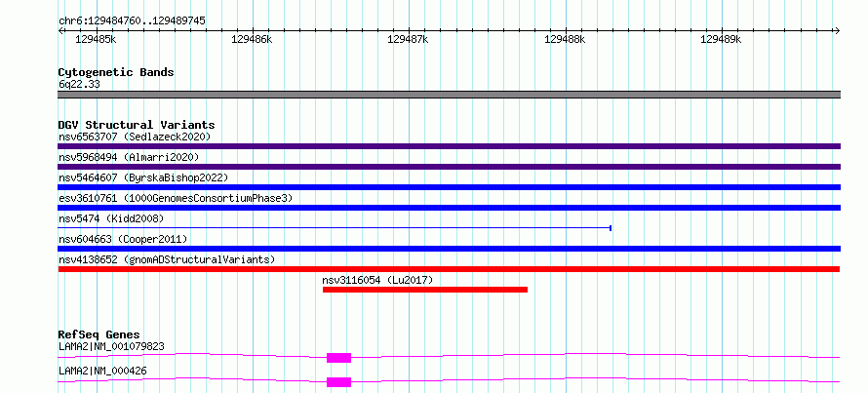
Task: Click the LAMA2|NM_001079823 transcript label
Action: click(x=111, y=346)
